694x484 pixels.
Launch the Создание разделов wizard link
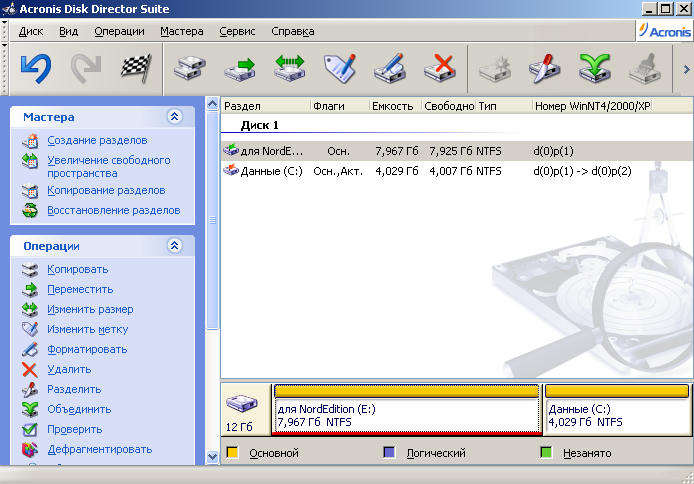[x=97, y=141]
